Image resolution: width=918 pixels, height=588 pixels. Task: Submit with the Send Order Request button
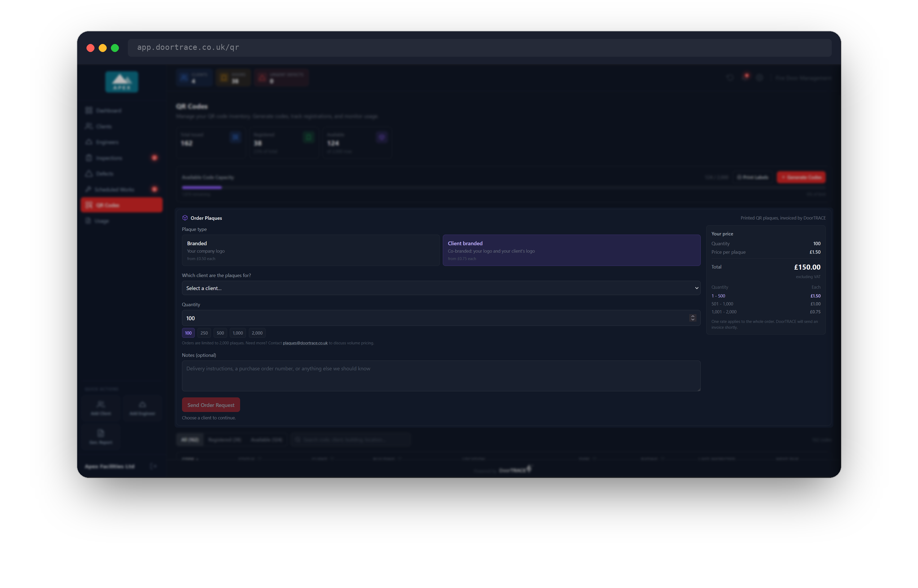tap(211, 405)
